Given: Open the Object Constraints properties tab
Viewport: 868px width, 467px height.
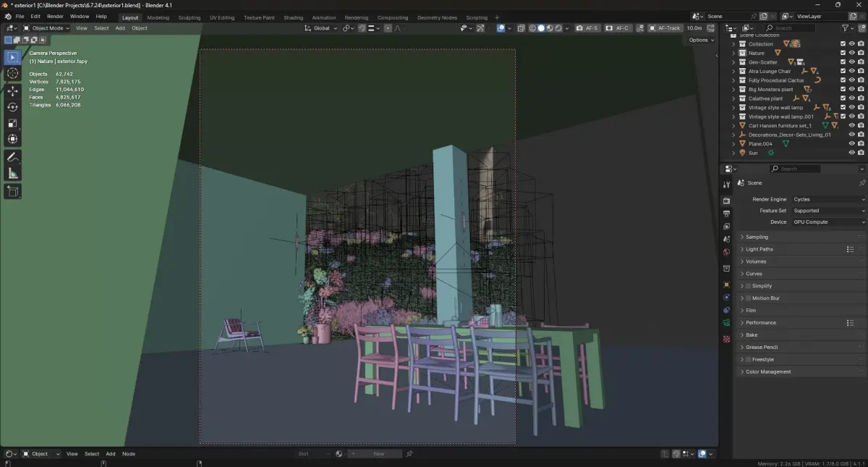Looking at the screenshot, I should point(727,310).
